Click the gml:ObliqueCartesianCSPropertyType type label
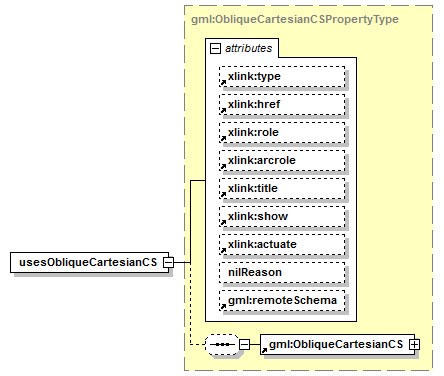Viewport: 444px width, 376px height. pos(295,19)
